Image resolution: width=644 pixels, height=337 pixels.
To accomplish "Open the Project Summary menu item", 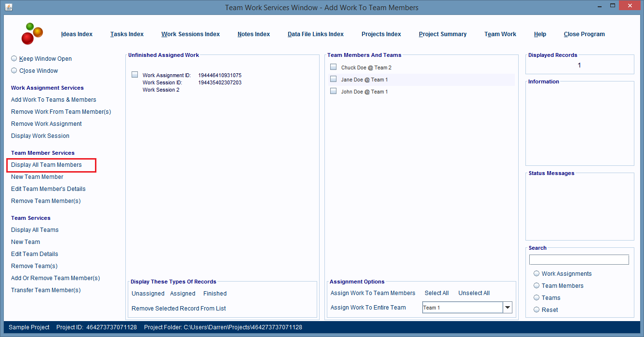I will [443, 34].
